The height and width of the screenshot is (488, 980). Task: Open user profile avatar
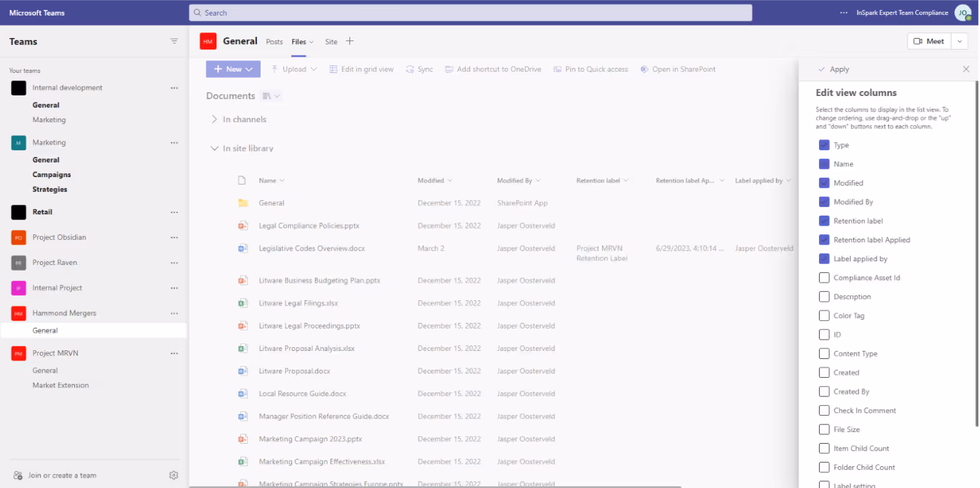[x=963, y=12]
